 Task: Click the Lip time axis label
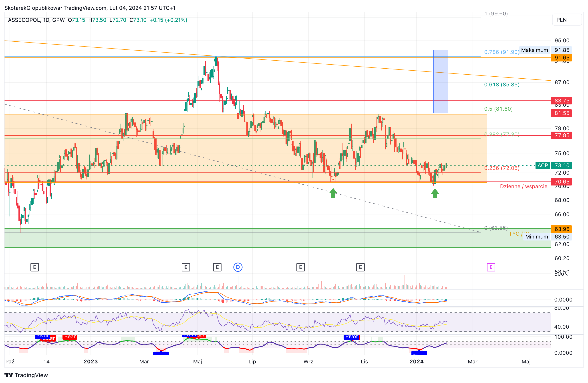[x=252, y=361]
